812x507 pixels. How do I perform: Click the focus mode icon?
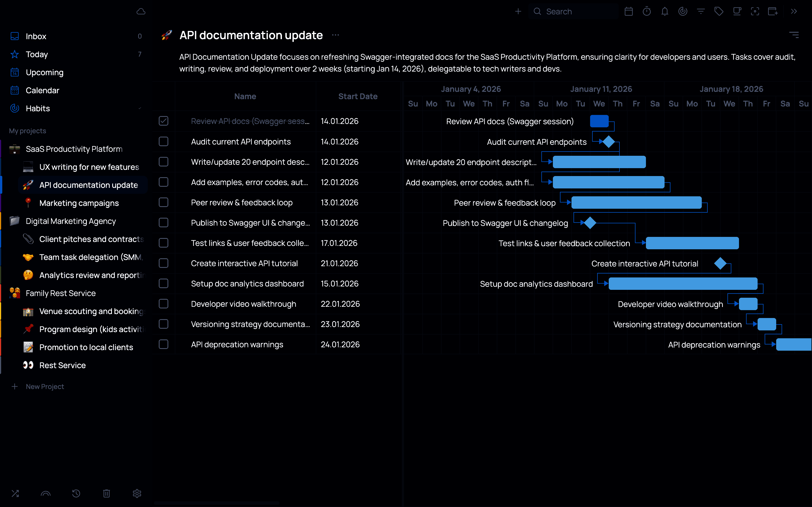755,11
